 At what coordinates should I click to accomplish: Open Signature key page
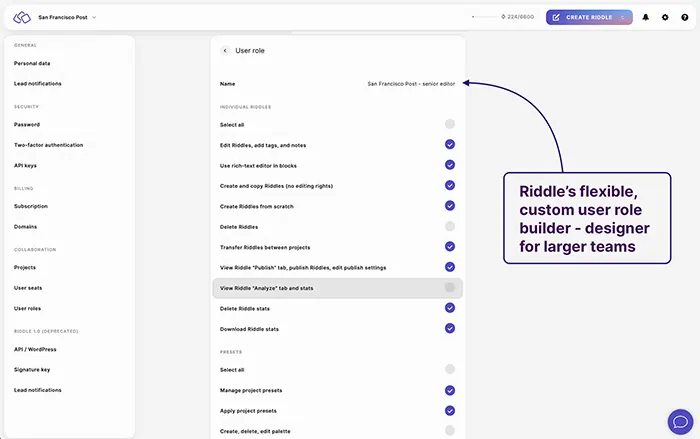[32, 370]
